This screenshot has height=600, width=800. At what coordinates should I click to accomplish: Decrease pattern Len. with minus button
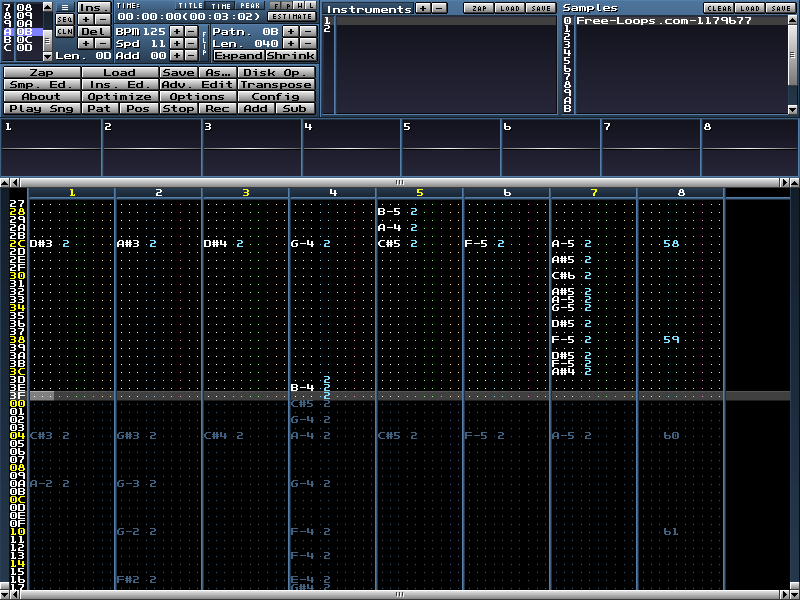pos(308,43)
